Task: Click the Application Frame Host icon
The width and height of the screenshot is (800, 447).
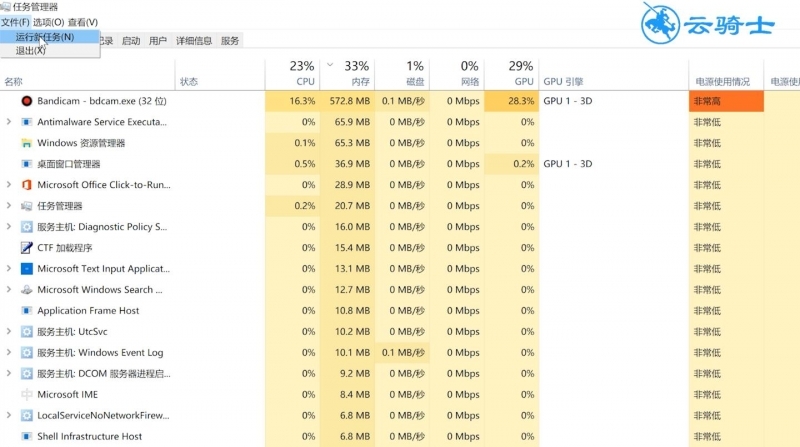Action: point(27,310)
